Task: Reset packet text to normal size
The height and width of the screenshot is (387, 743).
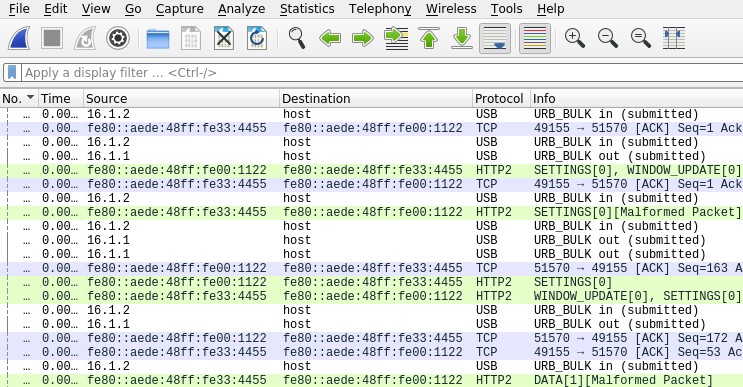Action: pyautogui.click(x=641, y=38)
